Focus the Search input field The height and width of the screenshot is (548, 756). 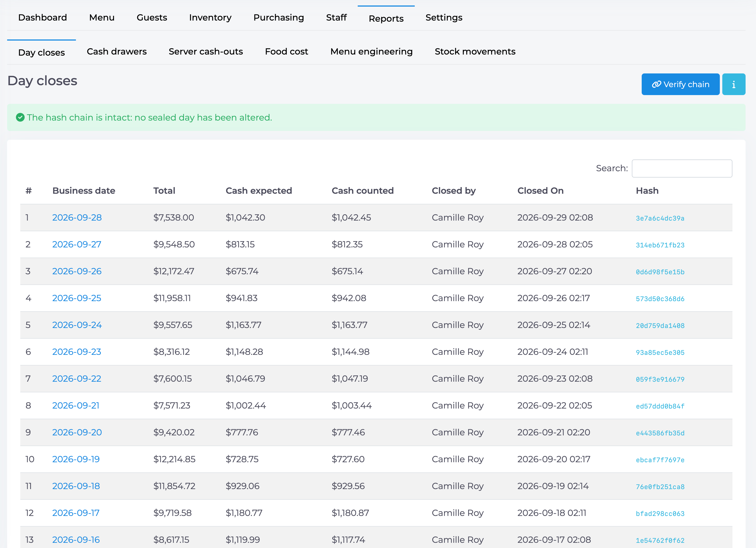682,169
